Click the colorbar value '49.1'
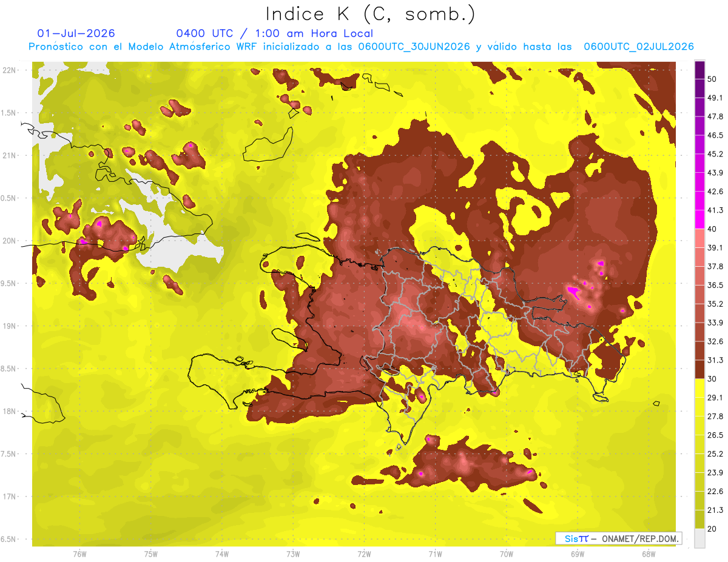 715,98
